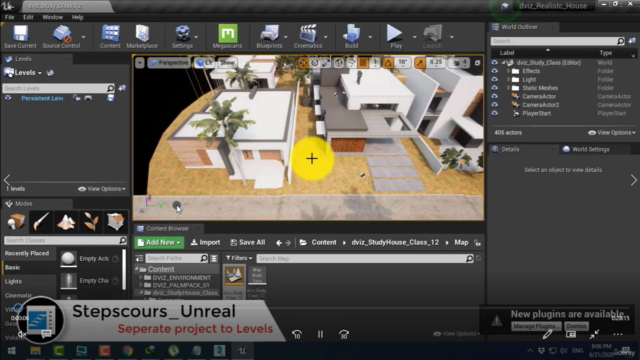Switch to World Settings tab

tap(590, 149)
